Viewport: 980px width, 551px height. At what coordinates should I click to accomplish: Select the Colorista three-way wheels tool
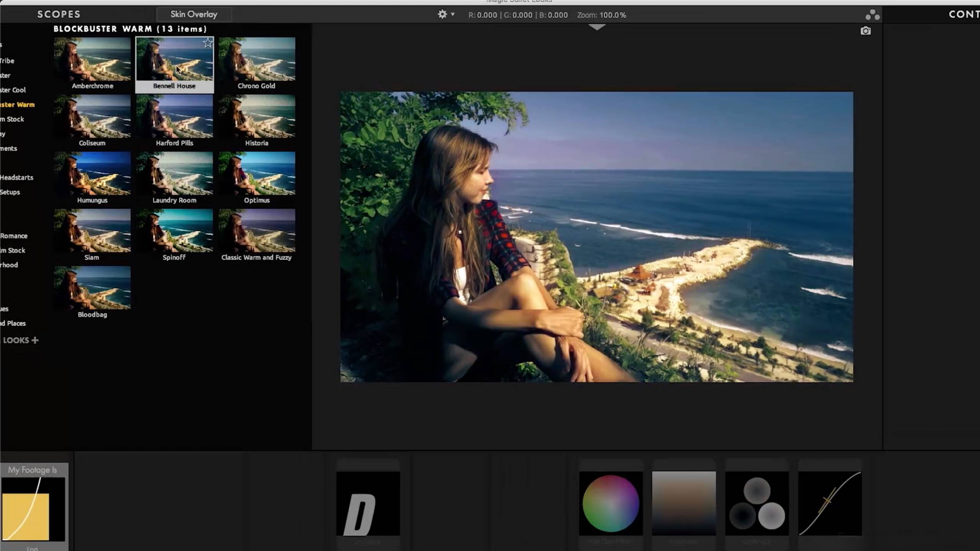[757, 503]
